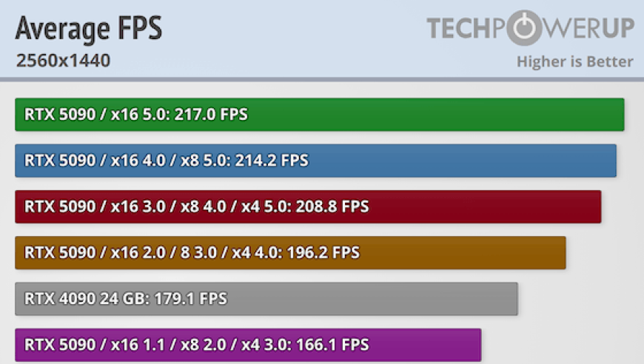Click the 166.1 FPS value label
Image resolution: width=644 pixels, height=364 pixels.
point(332,345)
